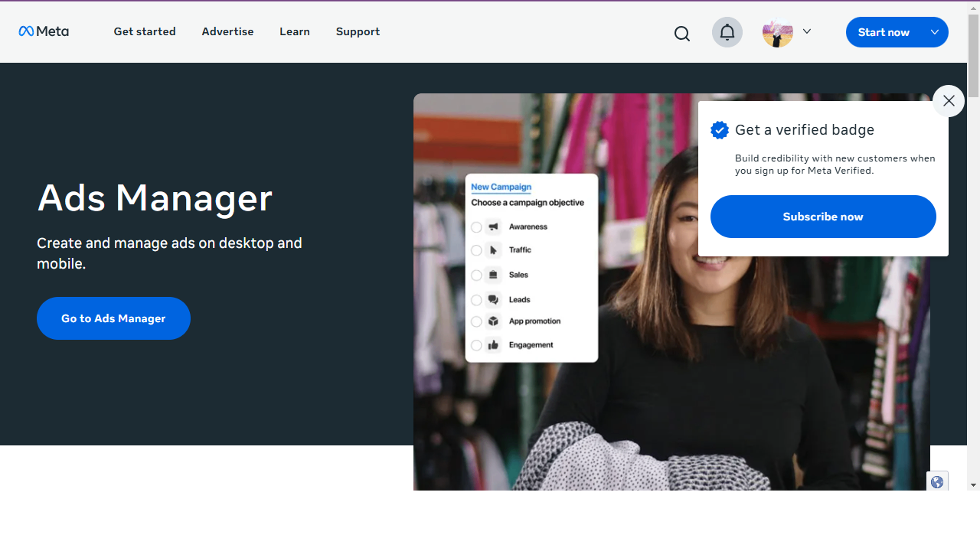The image size is (980, 551).
Task: Select the Leads radio option
Action: [476, 300]
